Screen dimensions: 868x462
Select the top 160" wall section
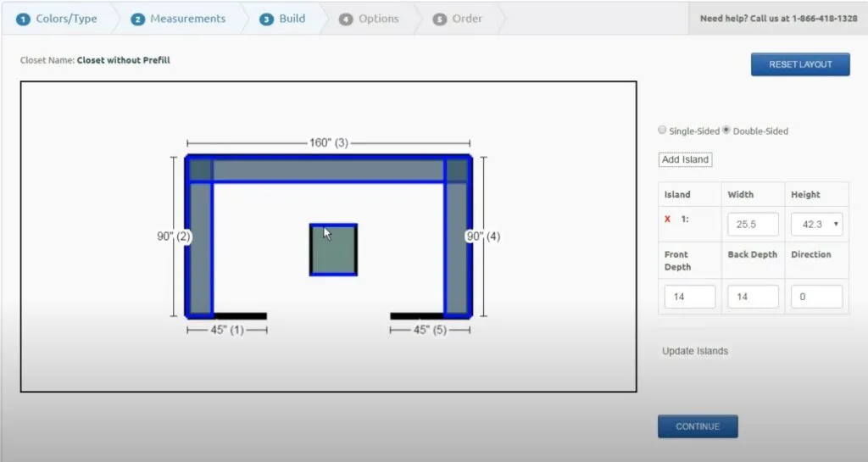tap(328, 170)
